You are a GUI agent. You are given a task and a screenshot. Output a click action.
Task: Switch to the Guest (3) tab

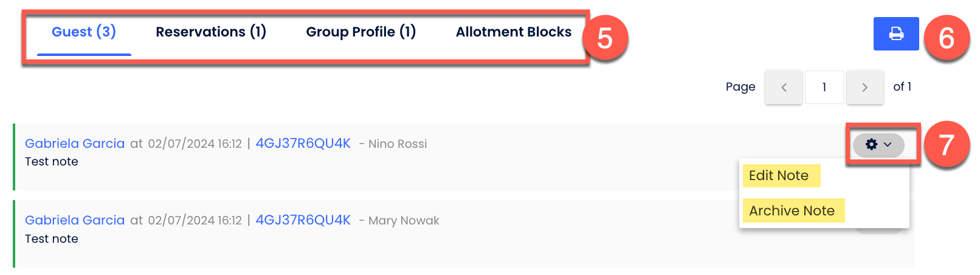point(84,32)
